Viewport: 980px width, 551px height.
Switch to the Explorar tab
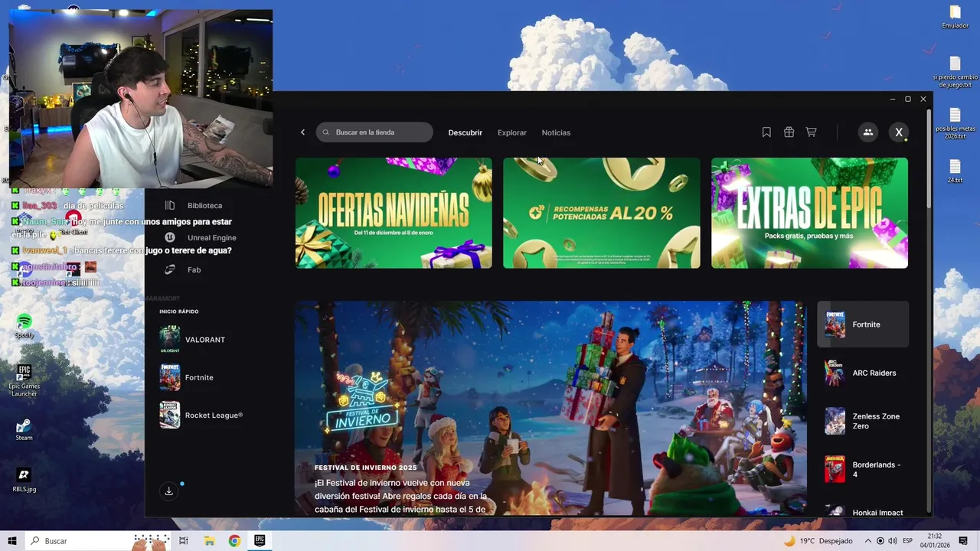pyautogui.click(x=512, y=132)
